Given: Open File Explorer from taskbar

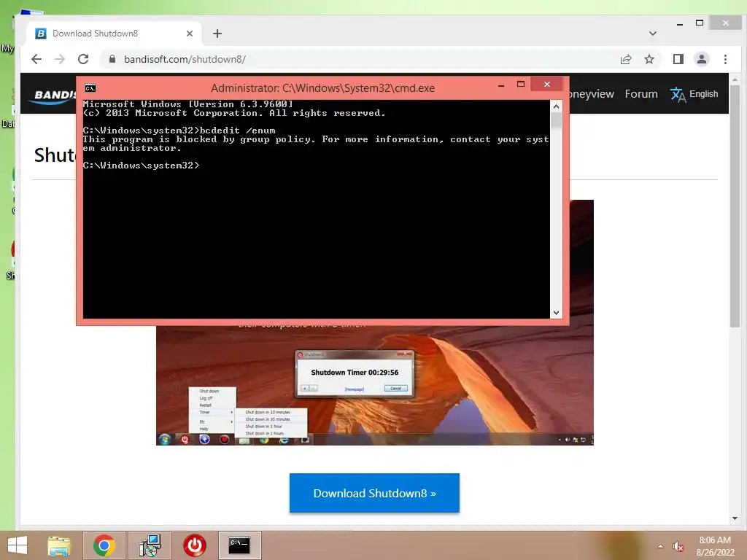Looking at the screenshot, I should [59, 545].
